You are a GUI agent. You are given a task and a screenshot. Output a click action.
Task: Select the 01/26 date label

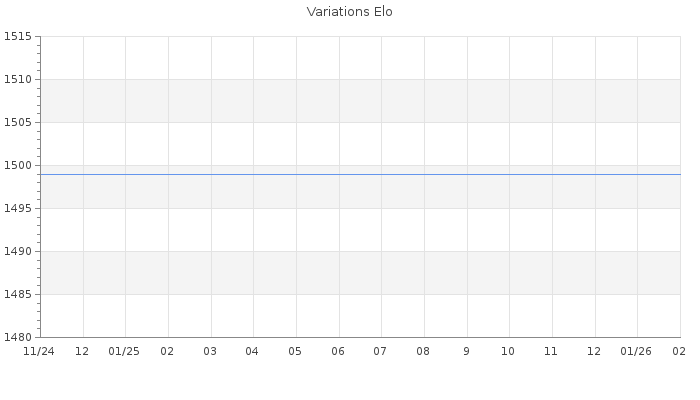(x=636, y=352)
